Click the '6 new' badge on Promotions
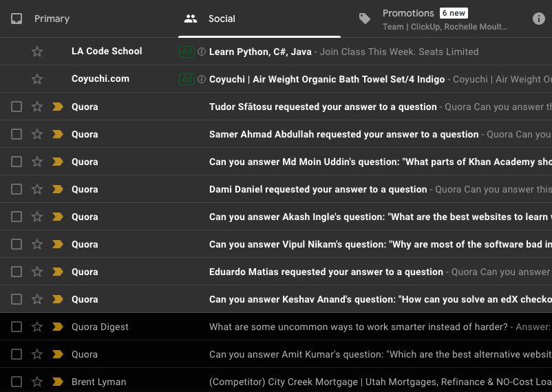The image size is (552, 392). [454, 13]
